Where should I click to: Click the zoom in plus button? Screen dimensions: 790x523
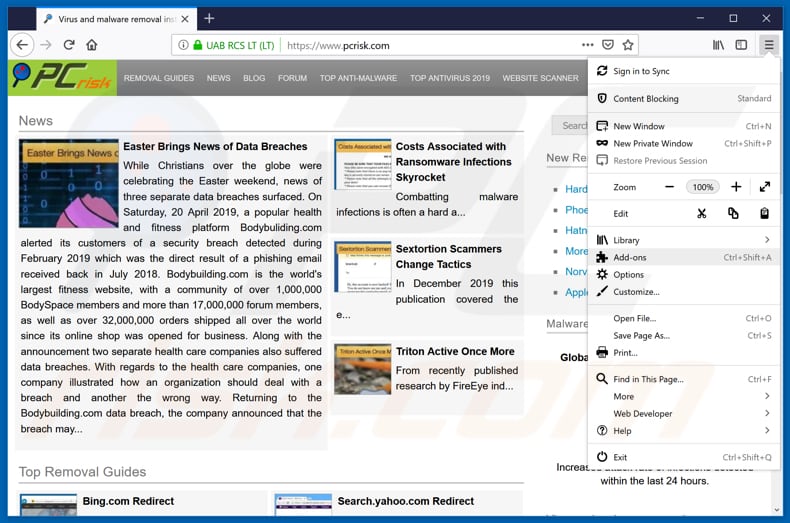pyautogui.click(x=736, y=187)
